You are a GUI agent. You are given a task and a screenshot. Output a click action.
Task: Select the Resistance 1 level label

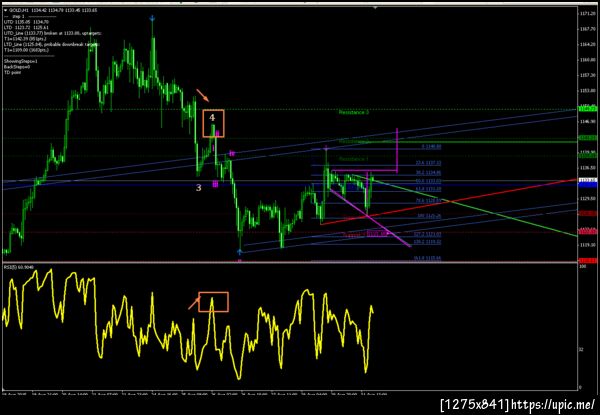353,159
